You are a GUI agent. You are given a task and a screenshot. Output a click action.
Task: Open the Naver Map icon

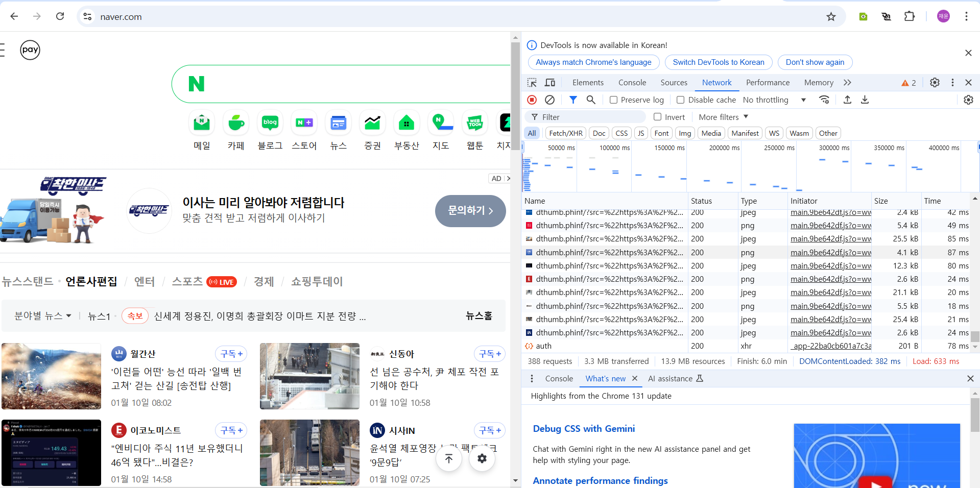point(441,123)
